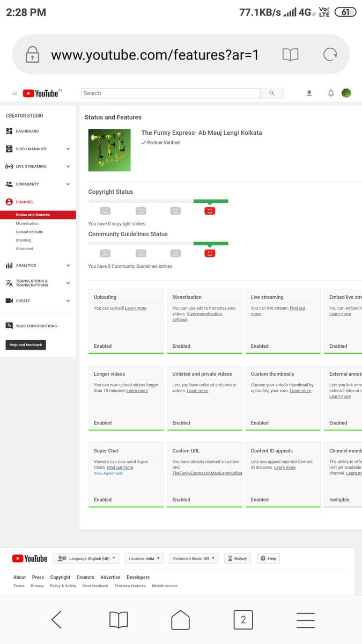Viewport: 362px width, 644px height.
Task: Click the red smiley under Community Guidelines Status
Action: (210, 253)
